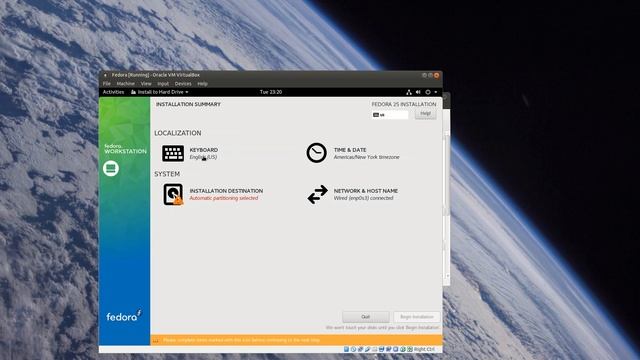The height and width of the screenshot is (360, 640).
Task: Click the NETWORK & HOST NAME label
Action: (366, 191)
